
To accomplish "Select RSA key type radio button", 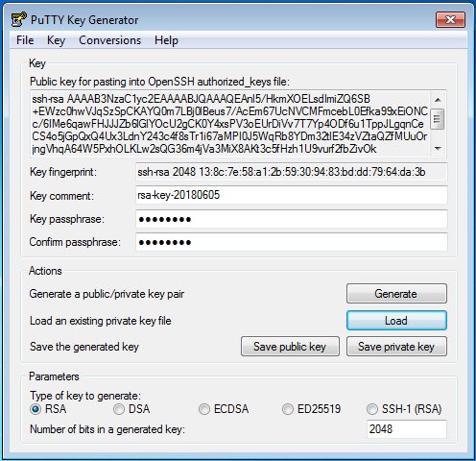I will pos(36,409).
